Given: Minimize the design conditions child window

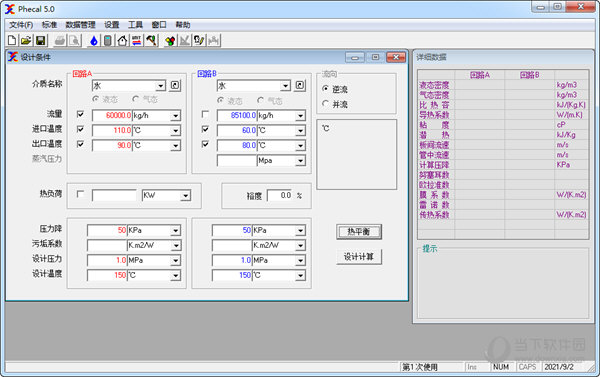Looking at the screenshot, I should (x=355, y=57).
